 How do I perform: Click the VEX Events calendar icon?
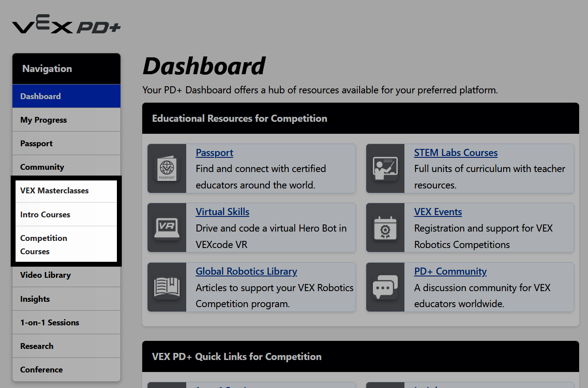(385, 228)
